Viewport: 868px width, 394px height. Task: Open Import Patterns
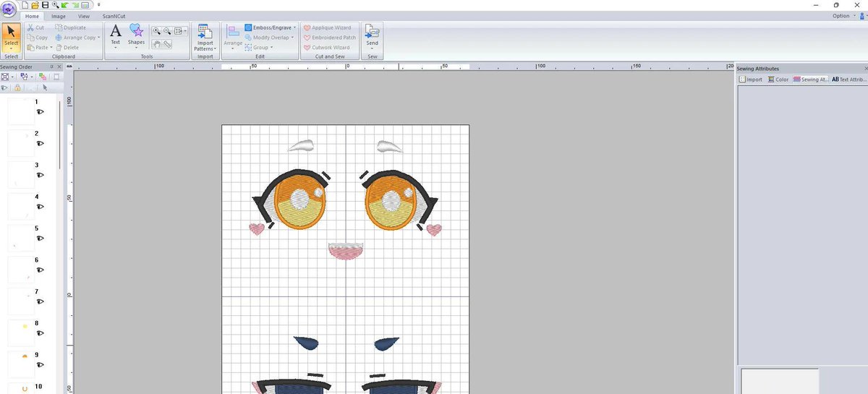[x=205, y=38]
